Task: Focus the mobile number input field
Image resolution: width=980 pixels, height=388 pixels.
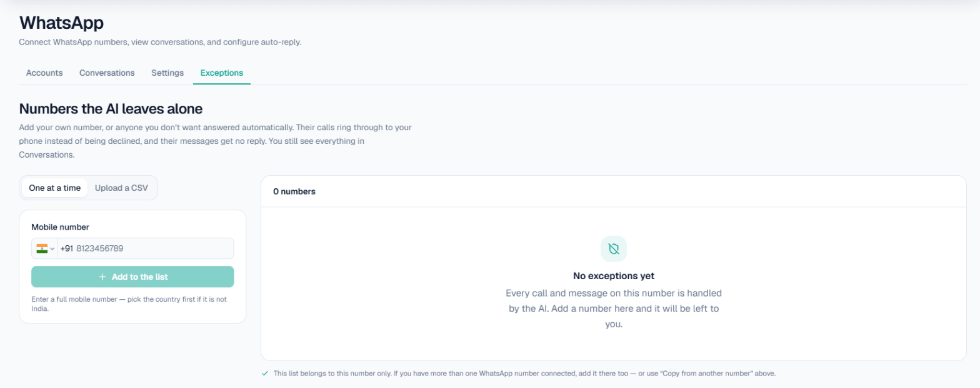Action: pos(153,248)
